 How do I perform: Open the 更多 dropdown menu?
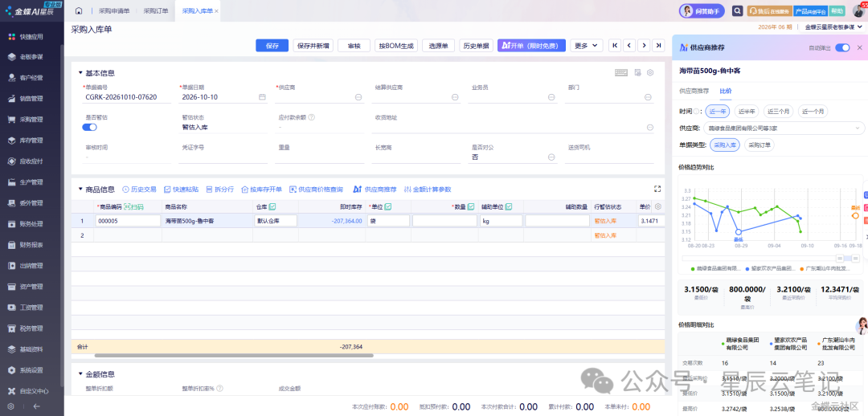(586, 45)
